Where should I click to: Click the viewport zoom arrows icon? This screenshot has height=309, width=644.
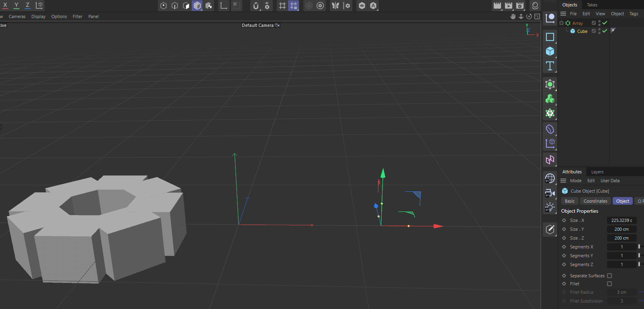521,16
